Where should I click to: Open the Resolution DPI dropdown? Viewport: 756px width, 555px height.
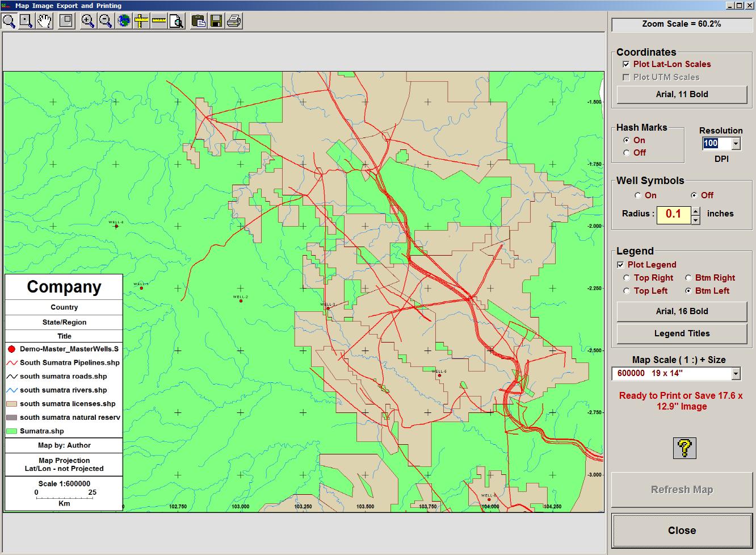(x=736, y=144)
